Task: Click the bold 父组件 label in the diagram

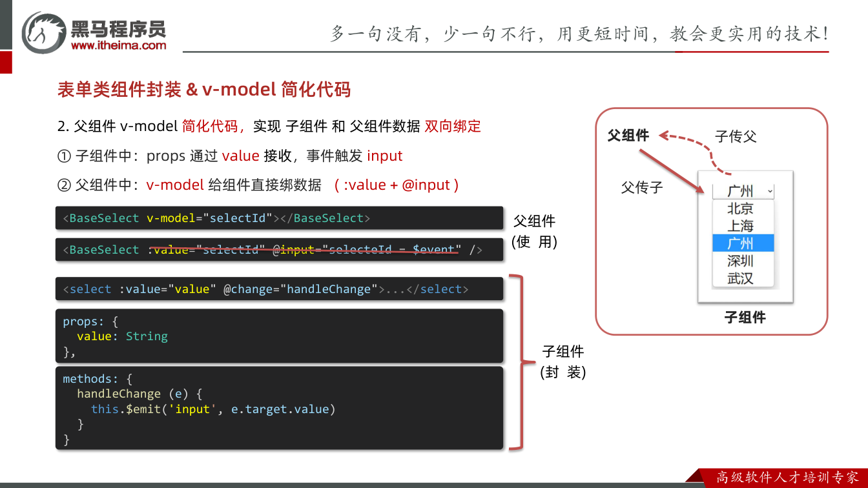Action: [x=628, y=136]
